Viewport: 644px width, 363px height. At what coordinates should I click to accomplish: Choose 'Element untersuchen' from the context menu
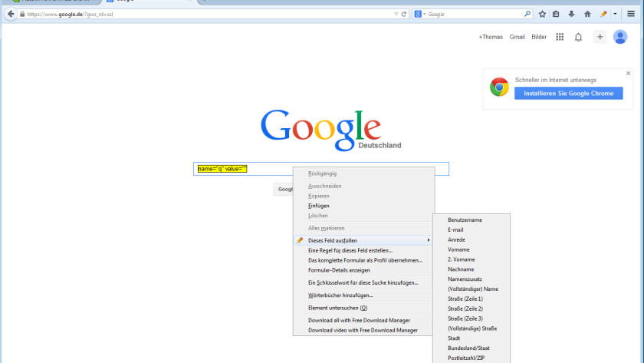click(337, 308)
